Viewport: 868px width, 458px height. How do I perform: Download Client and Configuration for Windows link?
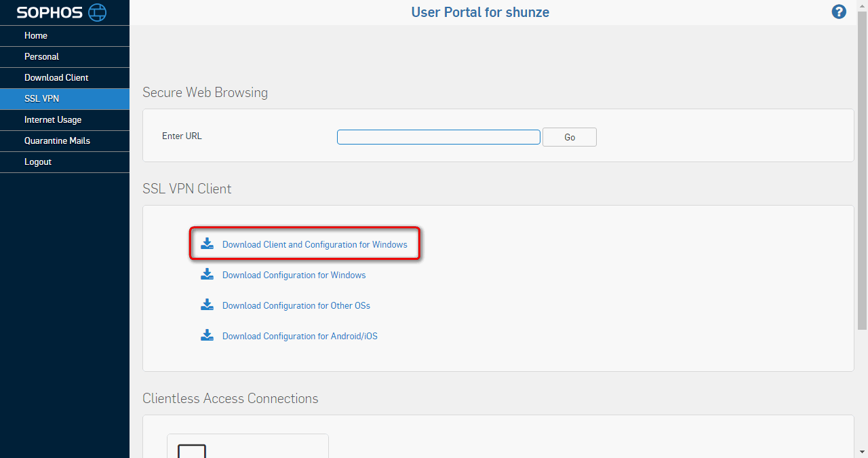coord(315,244)
